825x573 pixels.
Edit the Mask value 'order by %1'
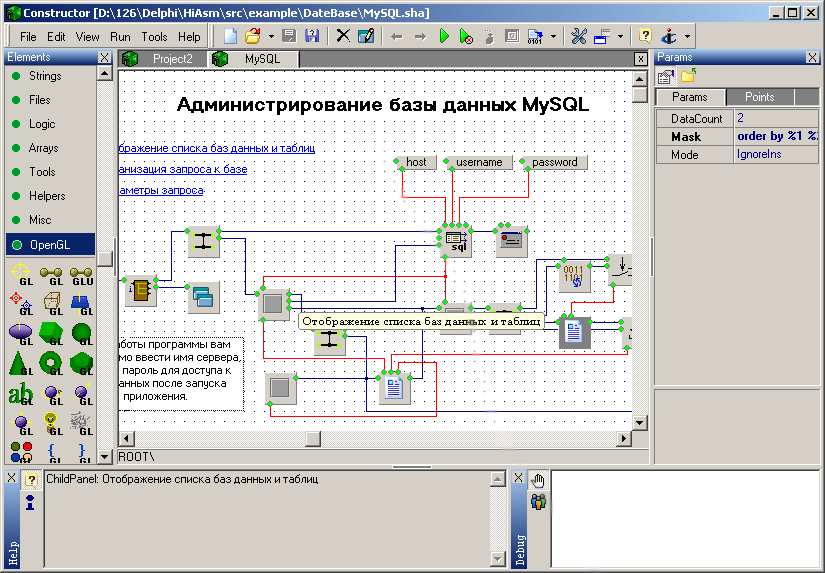coord(777,136)
